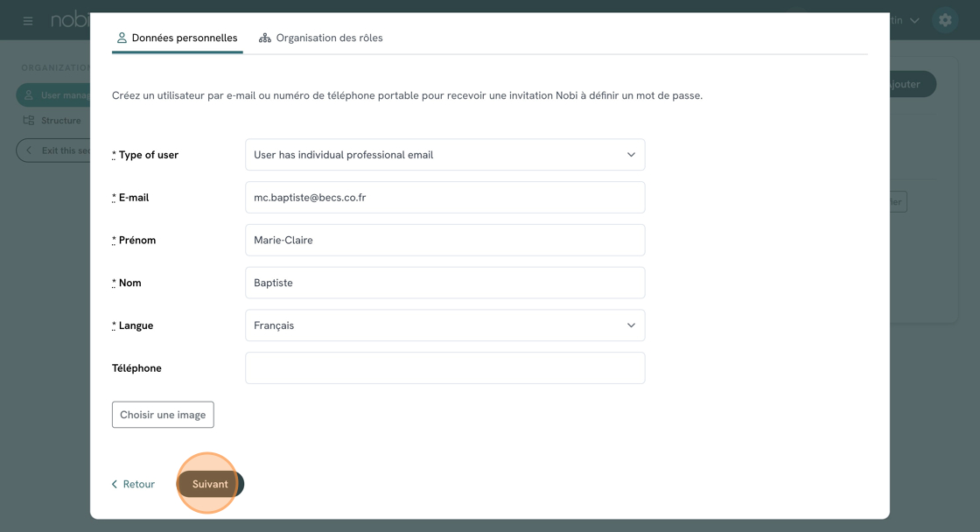Click the Retour back link

pos(133,485)
